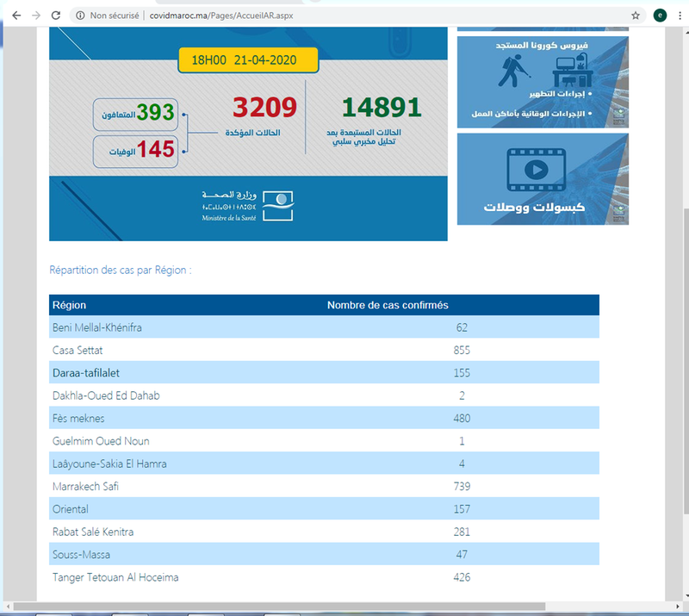This screenshot has height=616, width=689.
Task: Click the Tanger Tetouan Al Hoceima row
Action: click(x=324, y=577)
